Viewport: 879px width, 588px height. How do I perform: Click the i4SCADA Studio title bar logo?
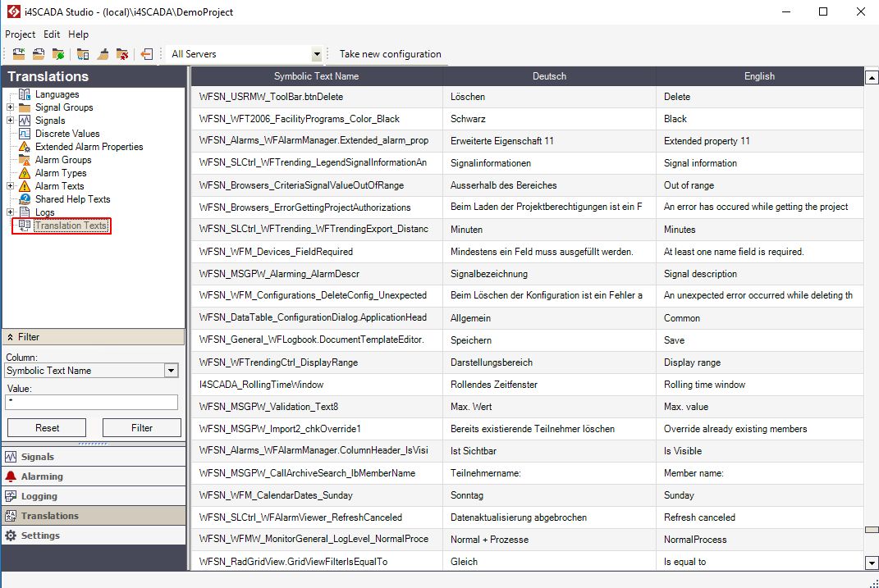tap(13, 11)
